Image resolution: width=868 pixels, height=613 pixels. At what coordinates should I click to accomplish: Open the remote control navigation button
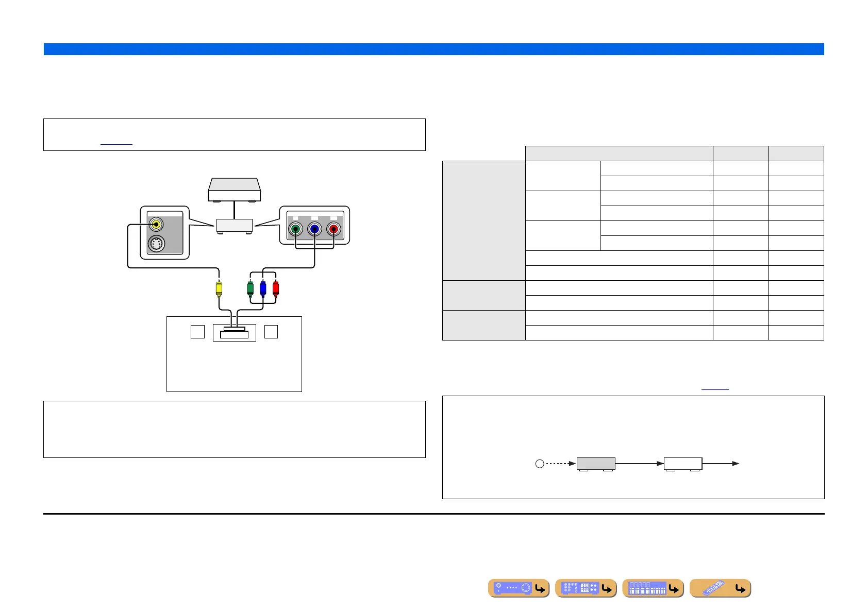[x=720, y=588]
